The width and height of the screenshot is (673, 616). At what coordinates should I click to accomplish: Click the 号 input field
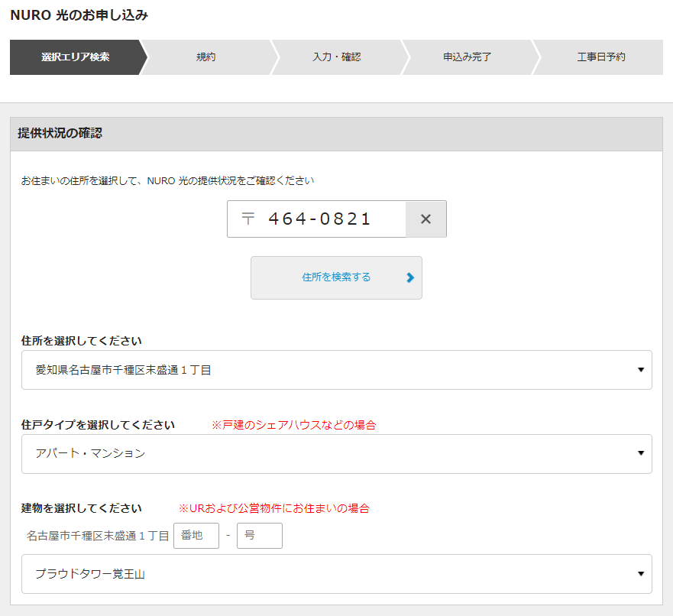(x=260, y=536)
